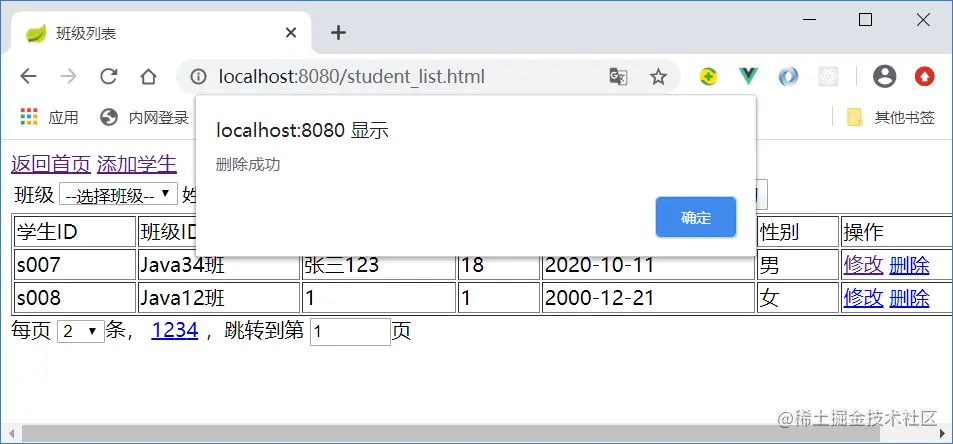Click the age cell 18
The width and height of the screenshot is (953, 444).
pyautogui.click(x=499, y=265)
